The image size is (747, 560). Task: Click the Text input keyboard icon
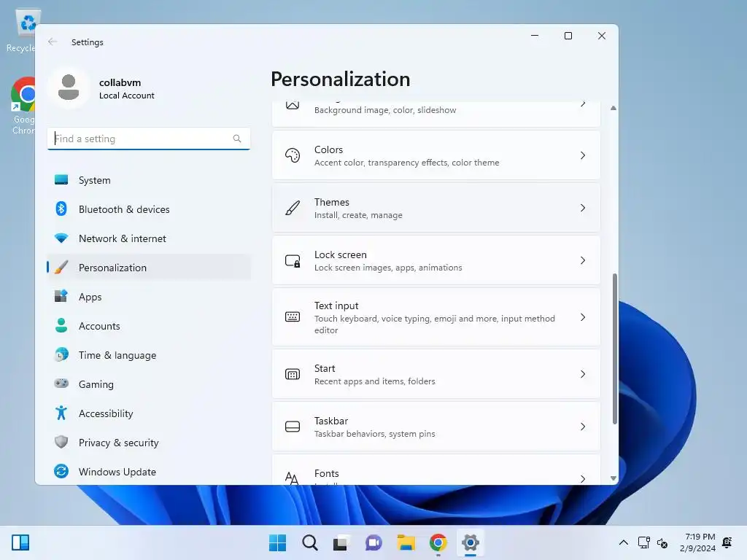(293, 316)
